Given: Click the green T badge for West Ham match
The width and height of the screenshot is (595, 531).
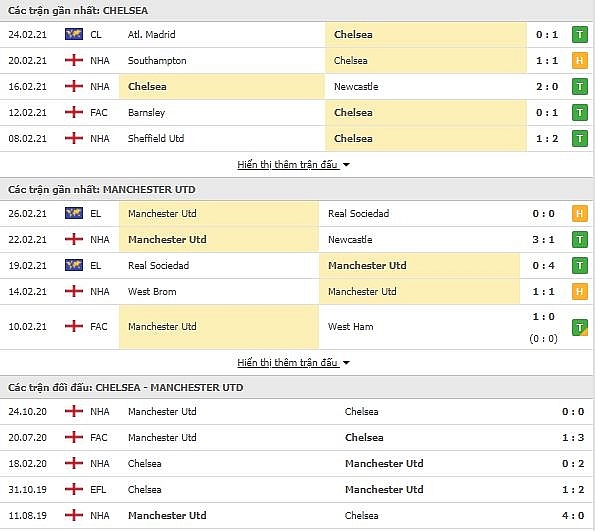Looking at the screenshot, I should coord(579,328).
